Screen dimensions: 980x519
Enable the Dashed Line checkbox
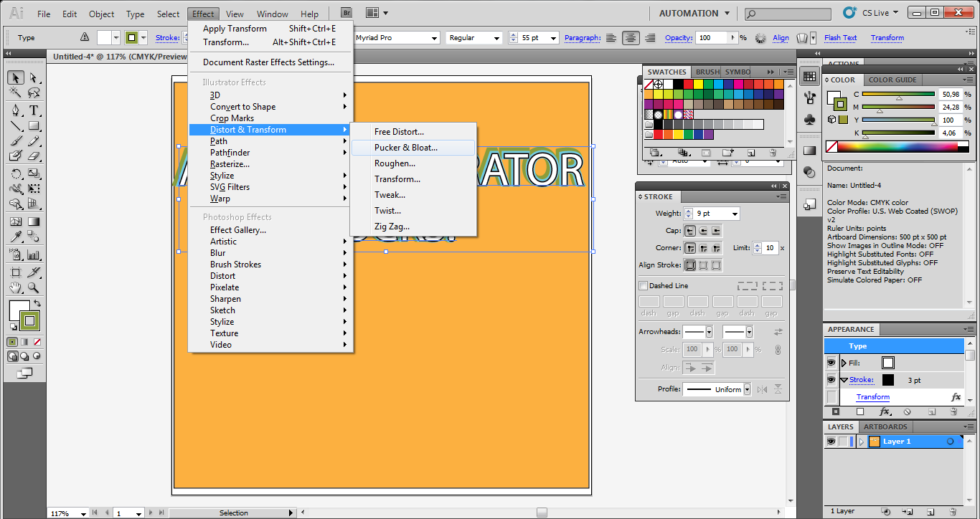click(644, 286)
